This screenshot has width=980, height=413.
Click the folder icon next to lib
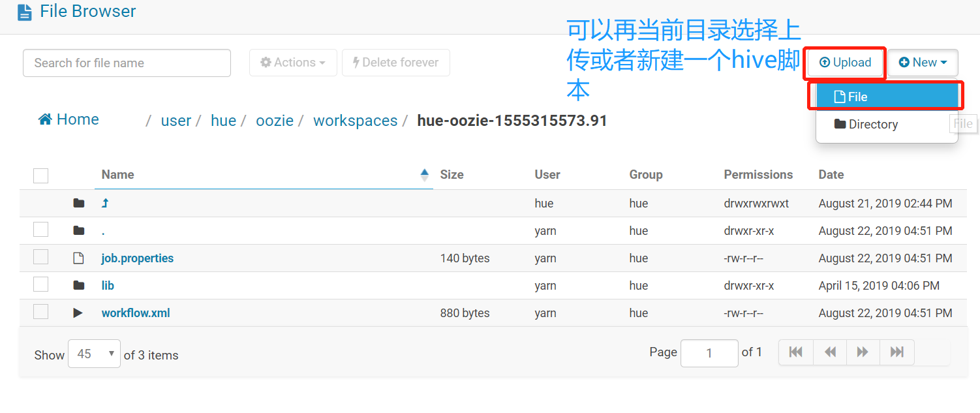[79, 286]
